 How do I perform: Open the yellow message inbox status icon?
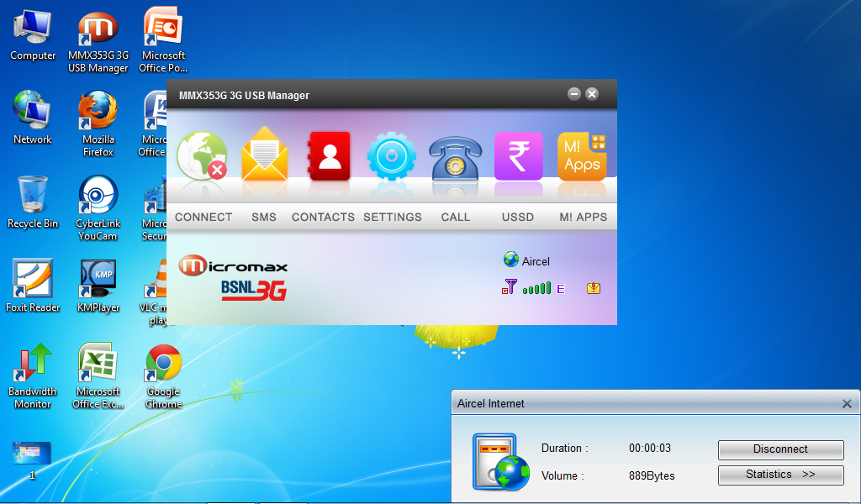594,288
